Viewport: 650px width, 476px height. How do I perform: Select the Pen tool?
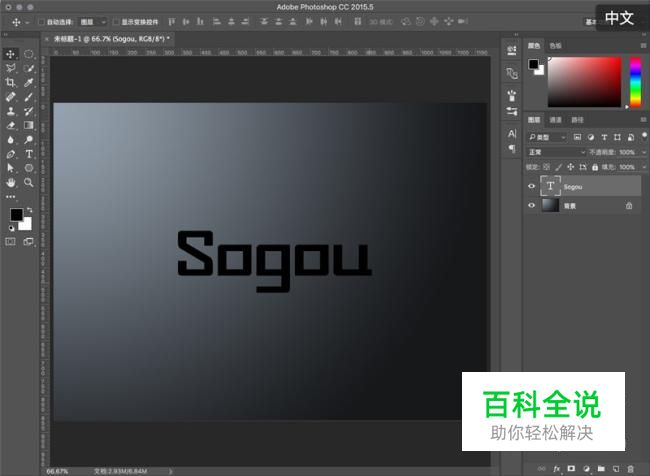(10, 154)
